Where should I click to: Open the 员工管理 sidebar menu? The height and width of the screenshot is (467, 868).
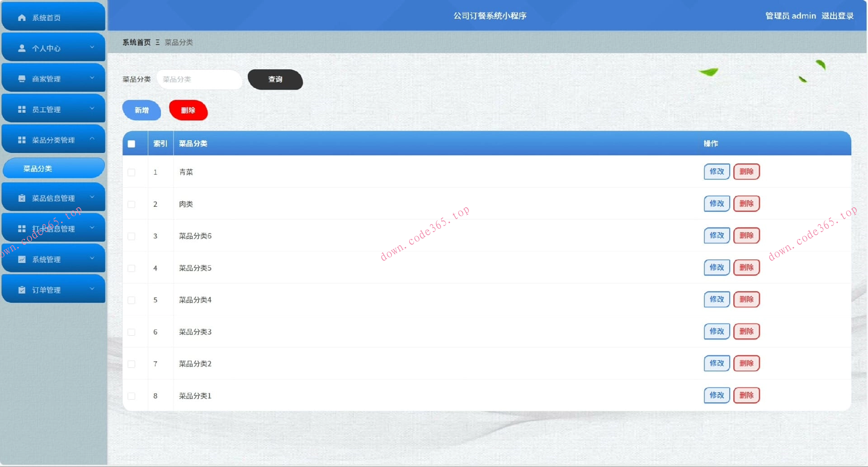(x=53, y=109)
